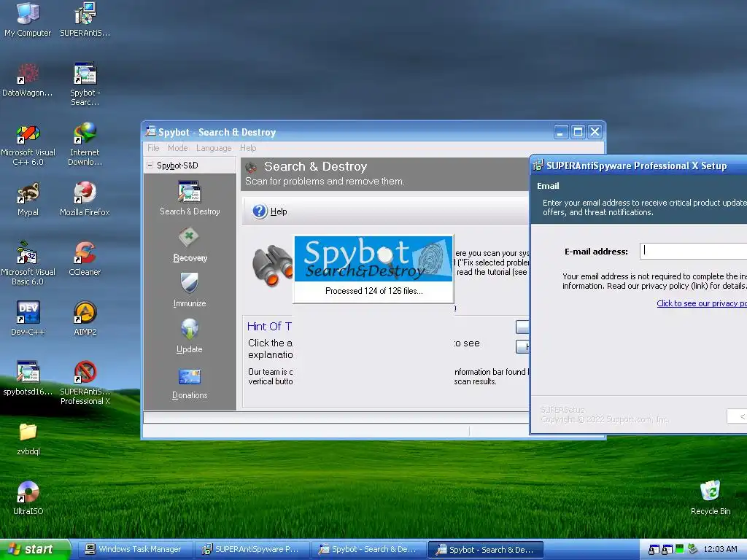Open My Computer desktop icon
Image resolution: width=747 pixels, height=560 pixels.
coord(28,20)
